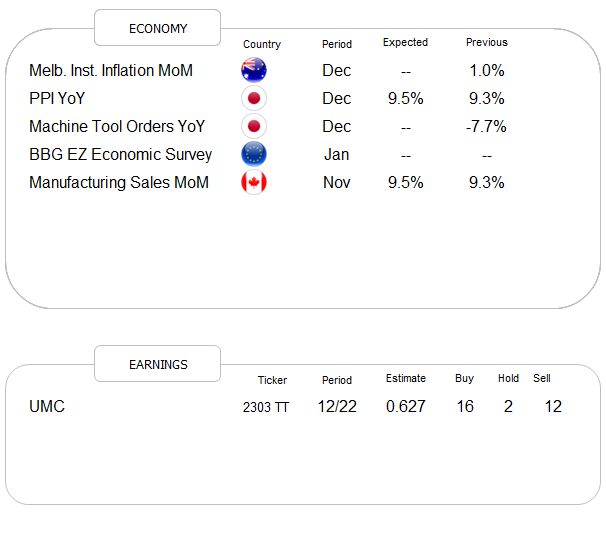Screen dimensions: 606x533
Task: Click the PPI YoY expected 9.5% value
Action: pos(406,98)
